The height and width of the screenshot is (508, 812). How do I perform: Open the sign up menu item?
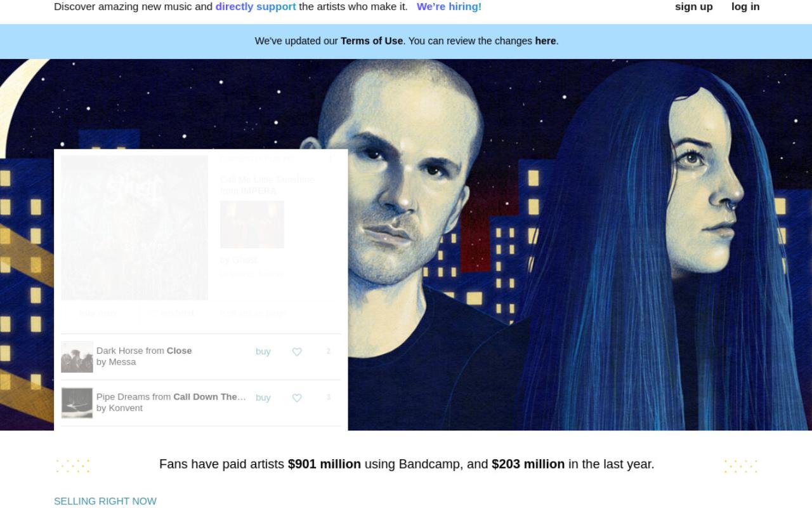click(694, 6)
